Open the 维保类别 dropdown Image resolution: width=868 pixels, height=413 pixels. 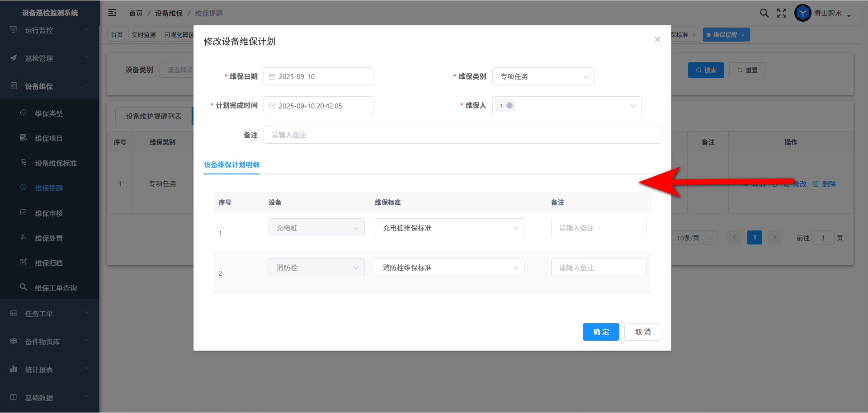[543, 76]
